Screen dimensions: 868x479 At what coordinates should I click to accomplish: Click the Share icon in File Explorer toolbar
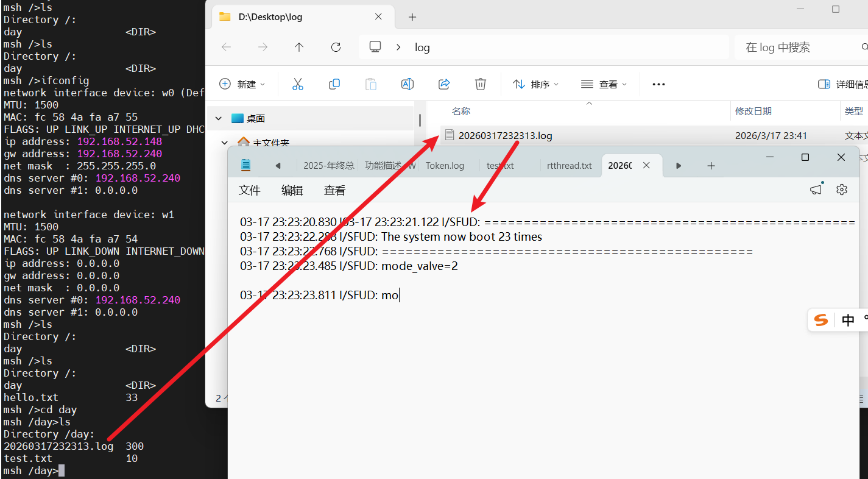[444, 84]
